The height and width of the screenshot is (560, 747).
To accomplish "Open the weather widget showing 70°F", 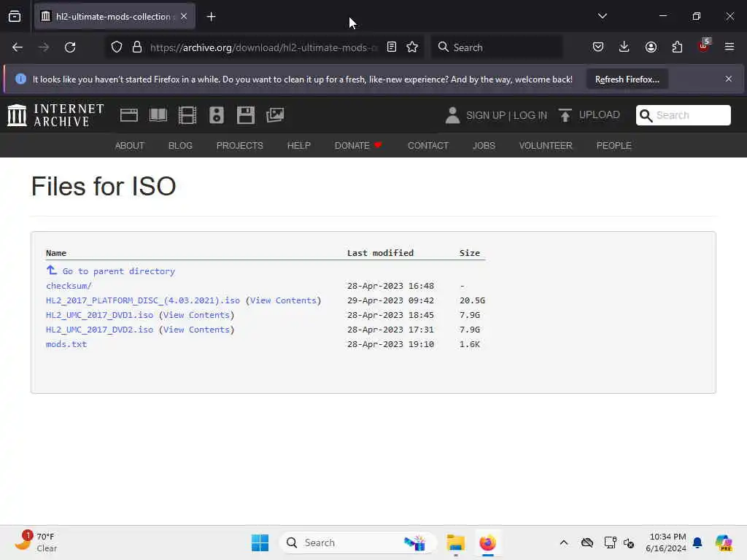I will point(36,542).
